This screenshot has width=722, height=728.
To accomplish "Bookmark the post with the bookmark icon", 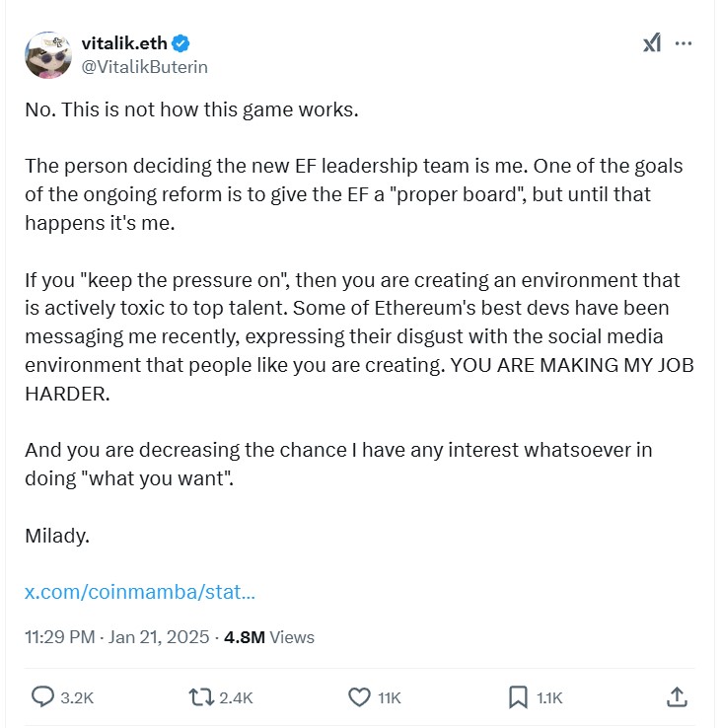I will (x=518, y=697).
